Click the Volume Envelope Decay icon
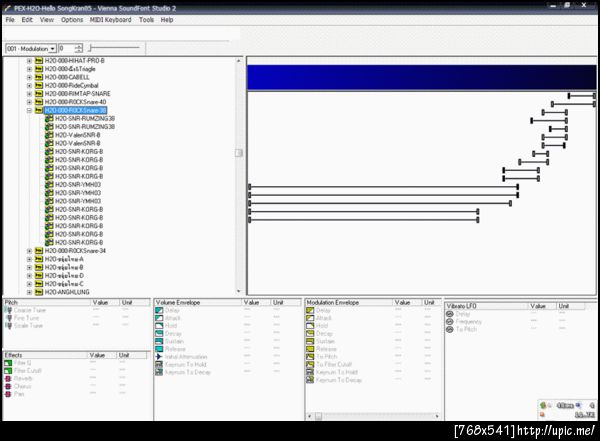Screen dimensions: 600x441 pos(159,333)
